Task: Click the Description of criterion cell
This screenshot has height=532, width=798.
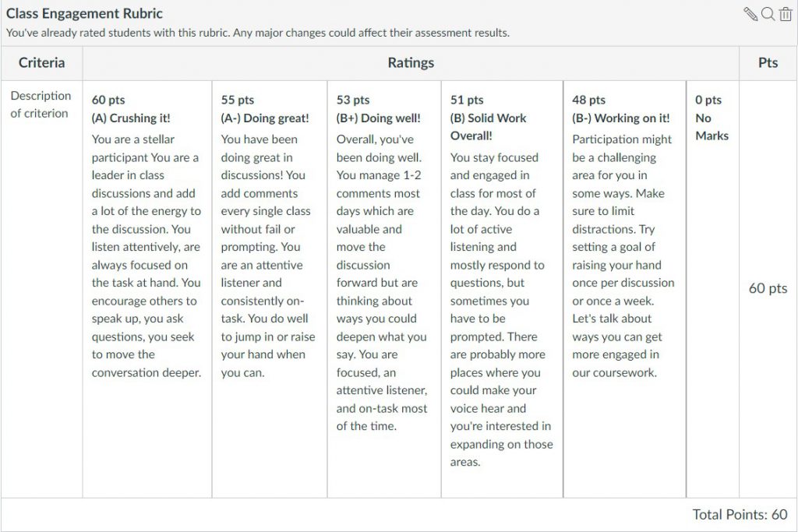Action: [41, 104]
